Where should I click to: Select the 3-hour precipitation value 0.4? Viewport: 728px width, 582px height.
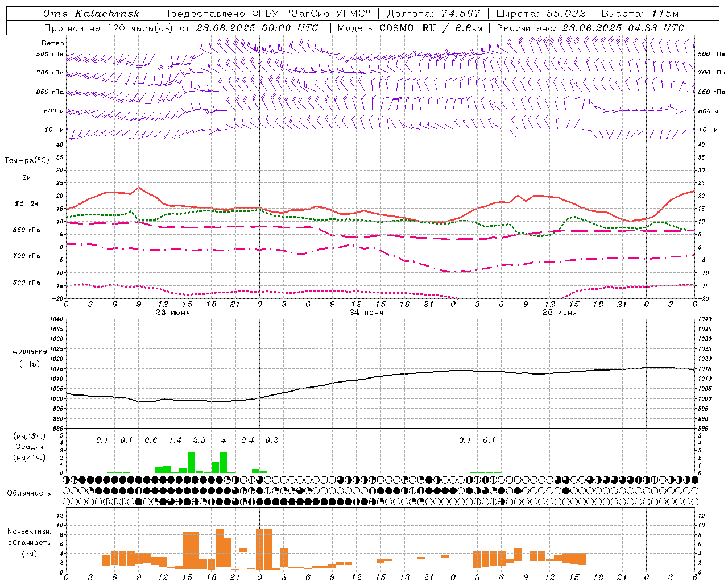(x=247, y=440)
